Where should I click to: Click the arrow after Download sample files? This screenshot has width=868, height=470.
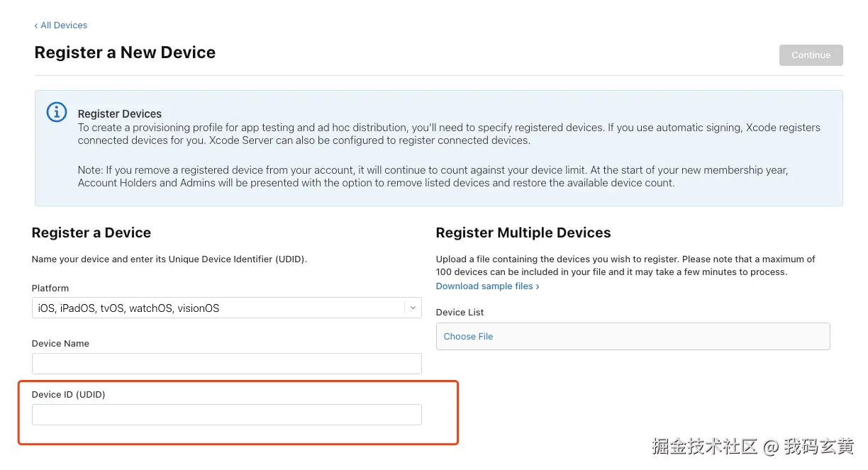coord(538,286)
